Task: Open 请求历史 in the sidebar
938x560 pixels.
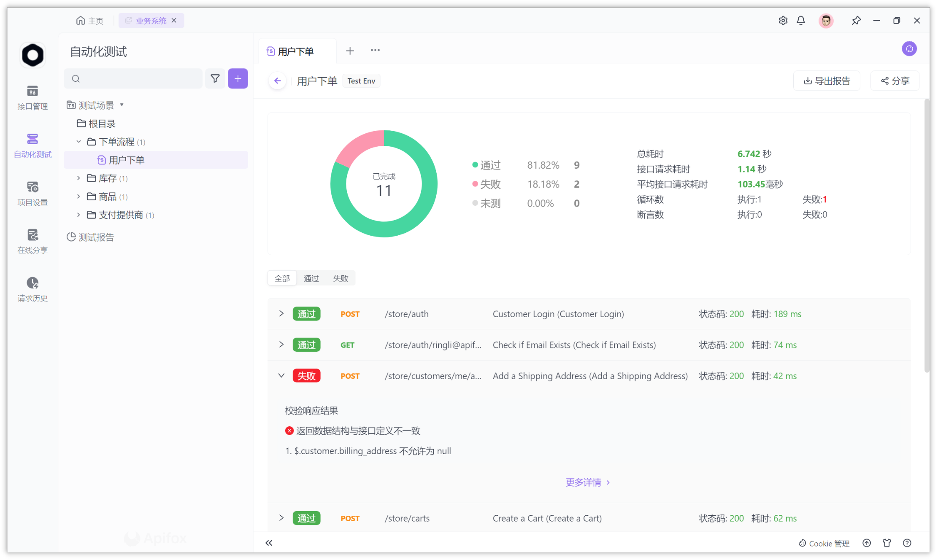Action: (x=32, y=289)
